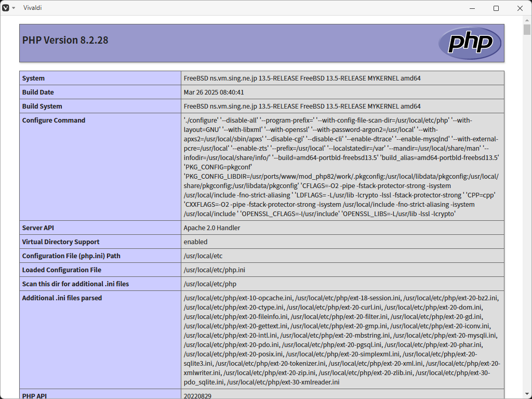
Task: Close the Vivaldi window
Action: coord(520,8)
